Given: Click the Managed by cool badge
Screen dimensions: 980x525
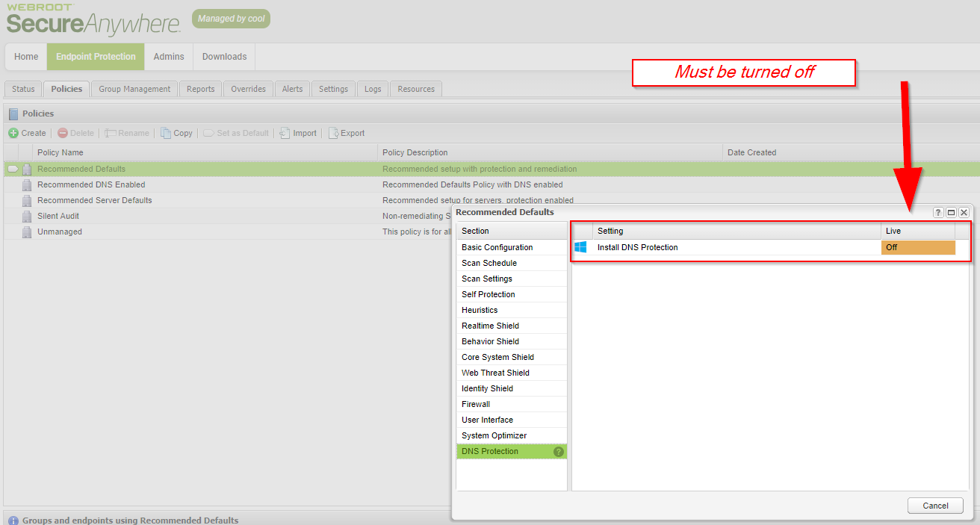Looking at the screenshot, I should click(x=231, y=19).
